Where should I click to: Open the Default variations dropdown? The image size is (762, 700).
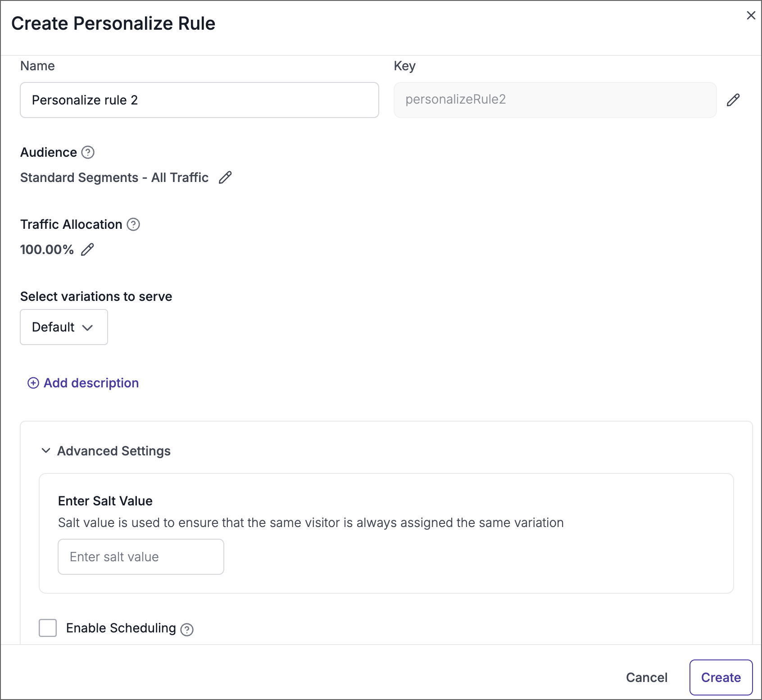pos(63,327)
